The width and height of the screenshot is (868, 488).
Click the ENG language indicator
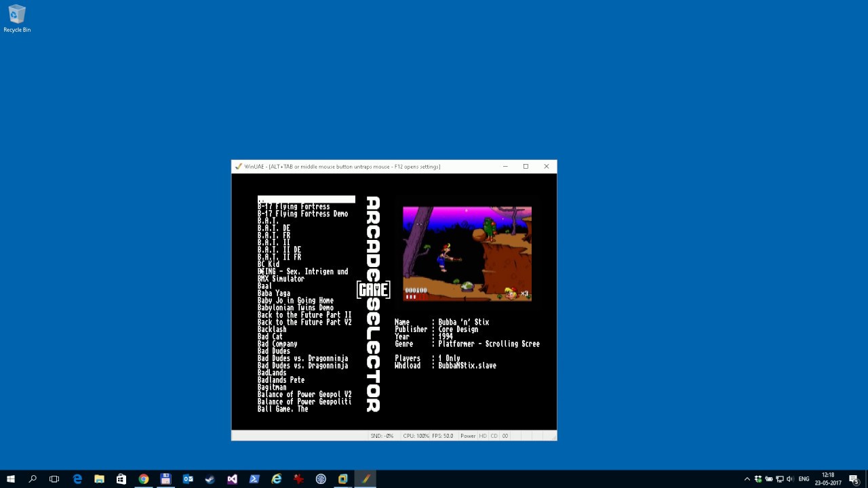(x=804, y=479)
